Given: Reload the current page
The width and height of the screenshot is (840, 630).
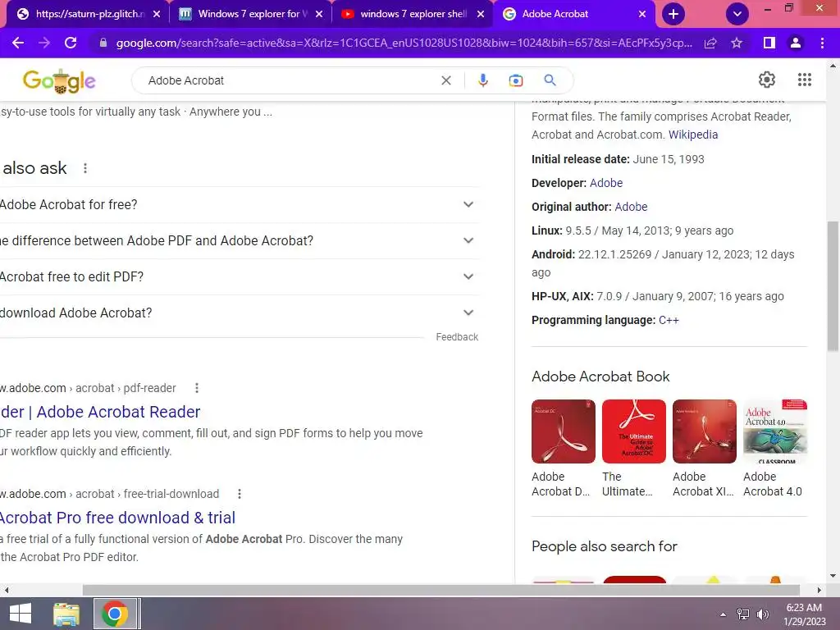Looking at the screenshot, I should pyautogui.click(x=71, y=43).
